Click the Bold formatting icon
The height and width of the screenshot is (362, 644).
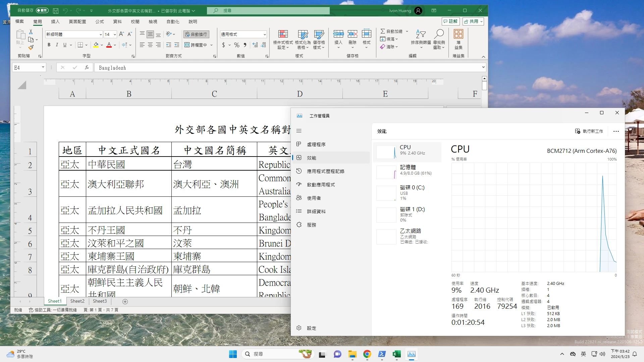pos(49,45)
